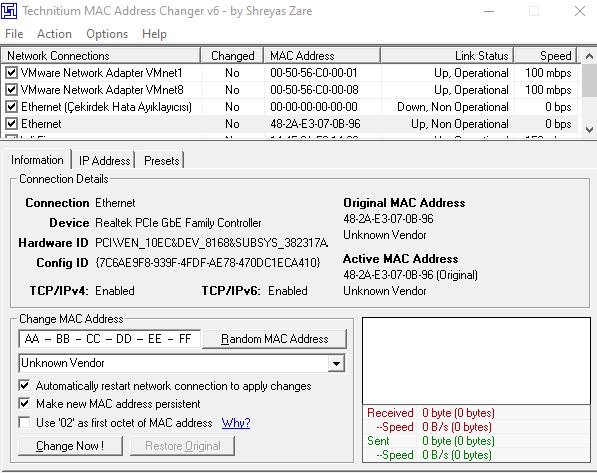The height and width of the screenshot is (473, 597).
Task: Sort by Network Connections column header
Action: (x=101, y=56)
